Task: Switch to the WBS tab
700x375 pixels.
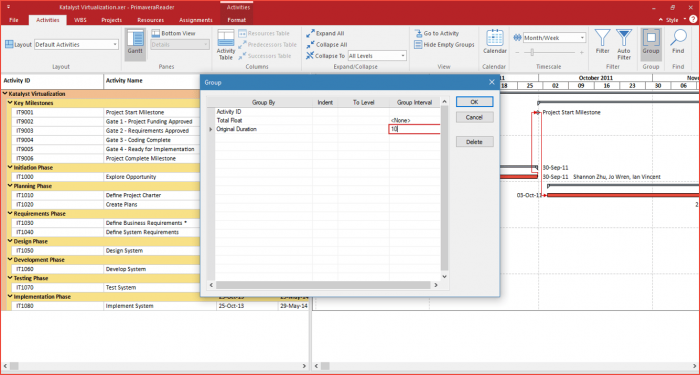Action: 81,20
